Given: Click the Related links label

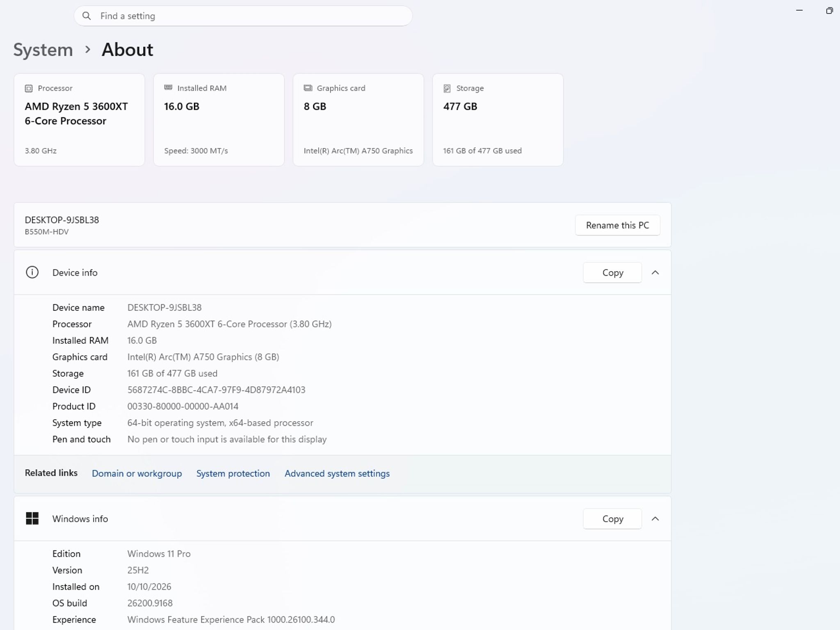Looking at the screenshot, I should click(51, 473).
